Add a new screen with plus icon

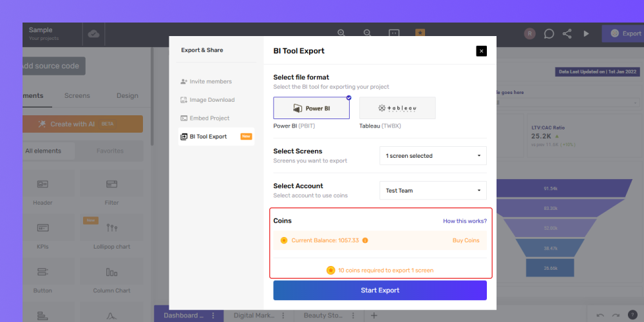click(x=374, y=316)
